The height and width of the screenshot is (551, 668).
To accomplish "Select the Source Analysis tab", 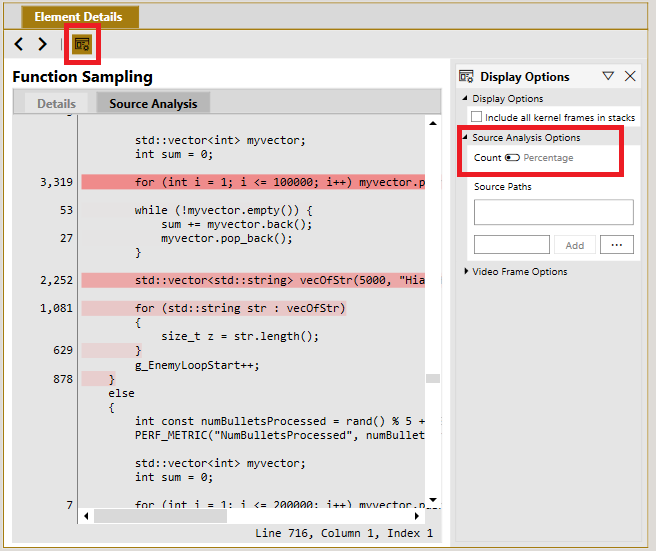I will coord(153,104).
